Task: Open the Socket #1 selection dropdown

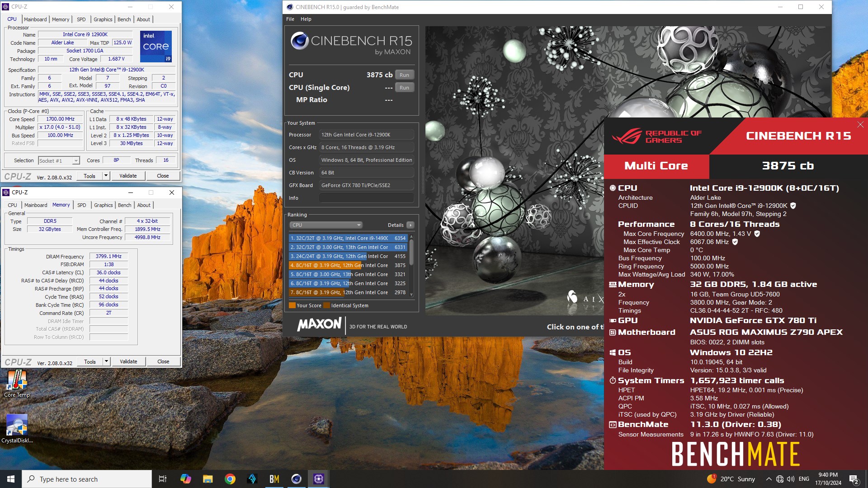Action: point(59,160)
